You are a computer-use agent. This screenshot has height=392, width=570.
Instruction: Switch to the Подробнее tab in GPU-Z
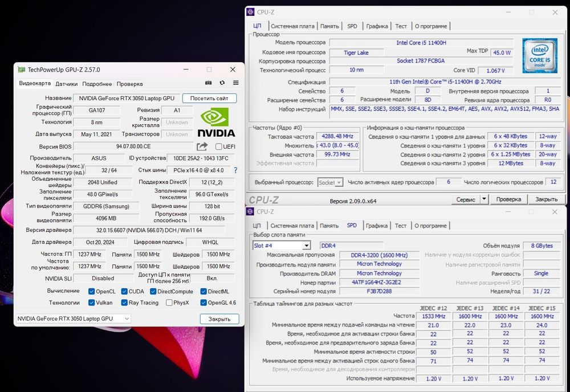(97, 84)
